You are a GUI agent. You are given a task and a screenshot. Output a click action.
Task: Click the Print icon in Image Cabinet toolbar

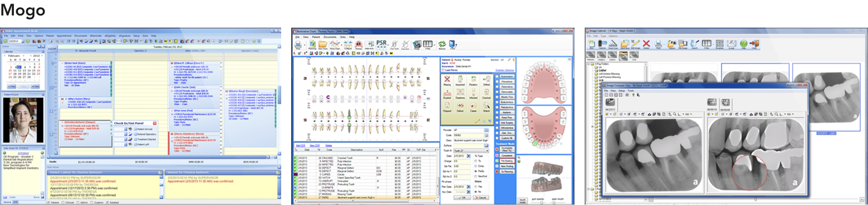click(658, 44)
